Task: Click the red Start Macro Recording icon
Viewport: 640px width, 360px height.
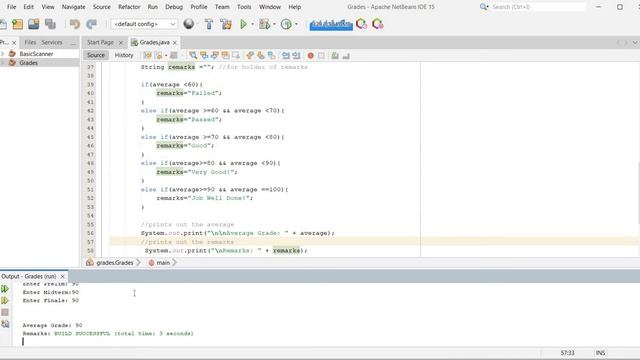Action: tap(311, 56)
